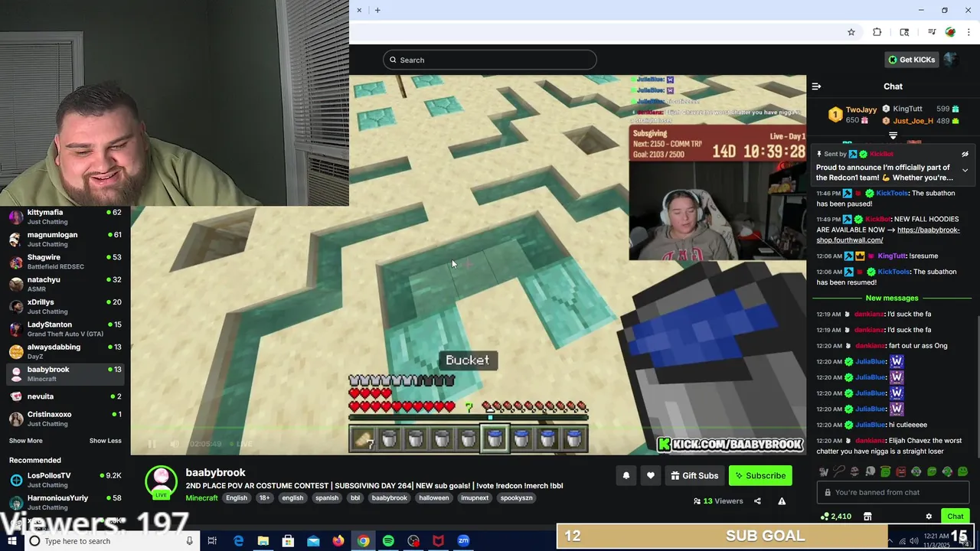980x551 pixels.
Task: Open Chrome's three-dot menu
Action: click(969, 32)
